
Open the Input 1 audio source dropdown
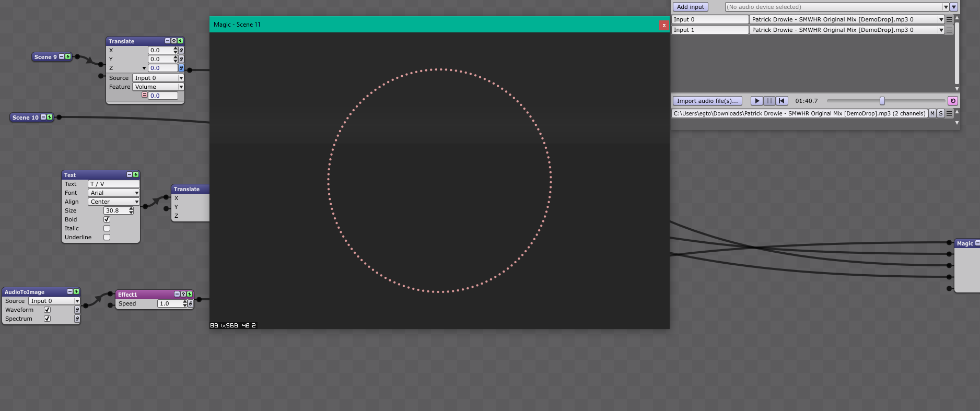click(847, 30)
